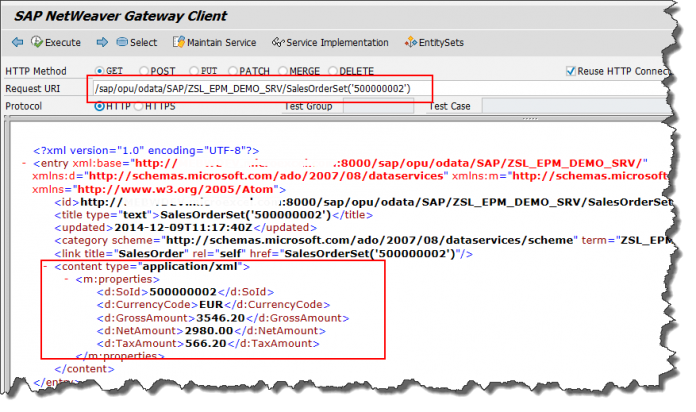The height and width of the screenshot is (412, 696).
Task: Click the forward arrow icon next to Select
Action: tap(102, 42)
